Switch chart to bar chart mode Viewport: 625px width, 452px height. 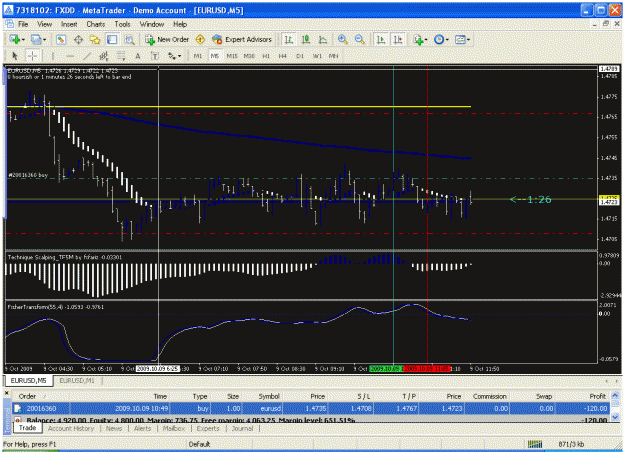pos(289,39)
